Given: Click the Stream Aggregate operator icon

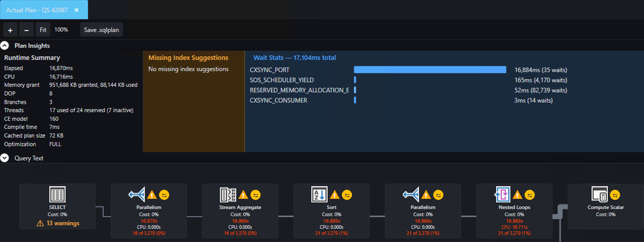Looking at the screenshot, I should pyautogui.click(x=228, y=195).
